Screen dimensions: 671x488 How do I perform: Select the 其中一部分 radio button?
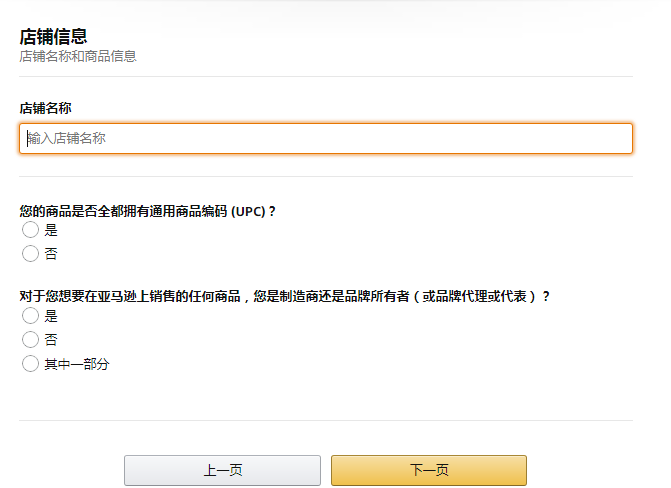[30, 364]
